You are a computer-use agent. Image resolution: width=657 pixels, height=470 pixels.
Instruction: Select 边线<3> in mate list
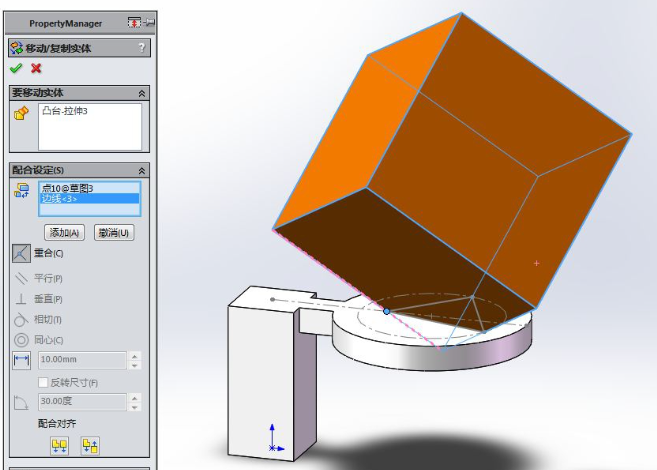[x=90, y=199]
